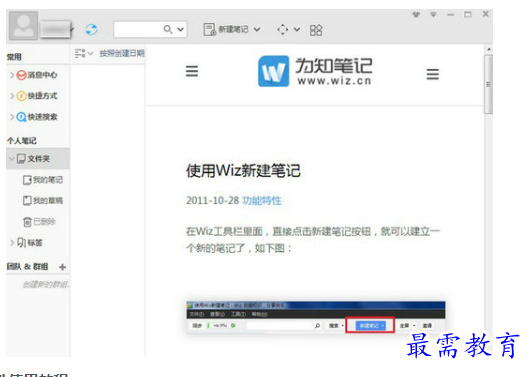Click the right hamburger menu in the note
Viewport: 528px width, 377px height.
point(433,74)
